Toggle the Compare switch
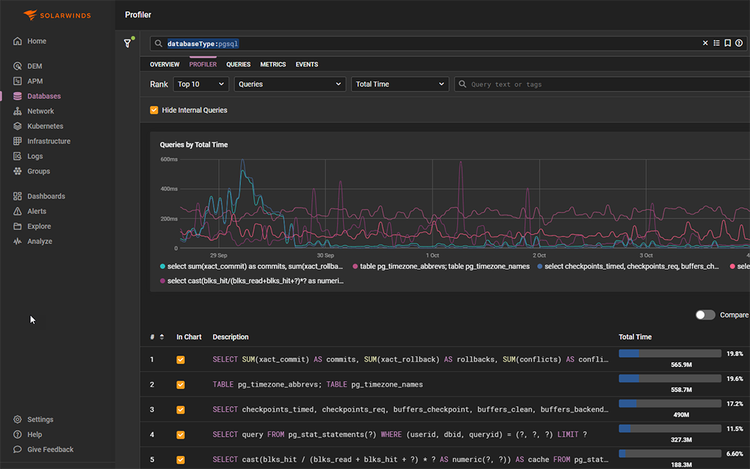750x469 pixels. (x=705, y=315)
